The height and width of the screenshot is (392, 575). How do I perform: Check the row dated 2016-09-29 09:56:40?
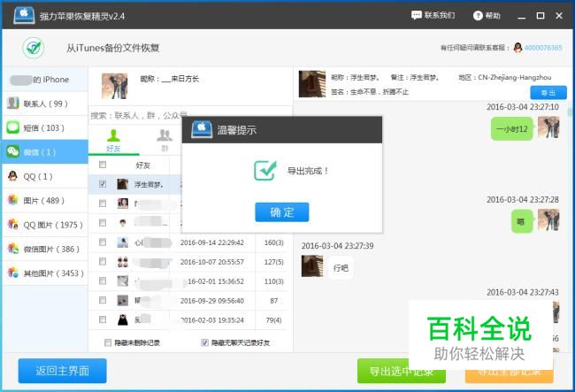click(x=103, y=300)
